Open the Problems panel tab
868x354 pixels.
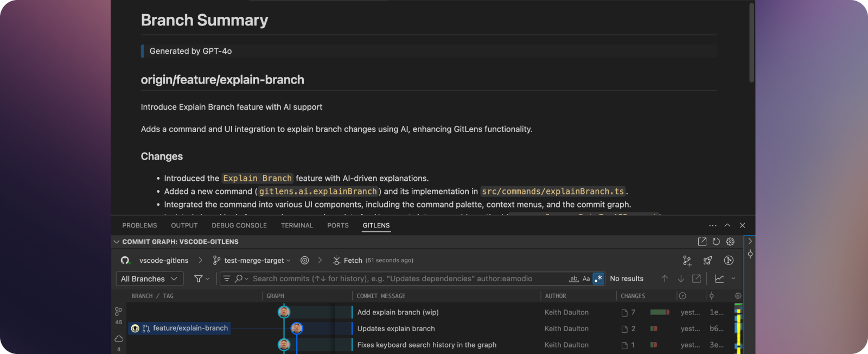[139, 225]
